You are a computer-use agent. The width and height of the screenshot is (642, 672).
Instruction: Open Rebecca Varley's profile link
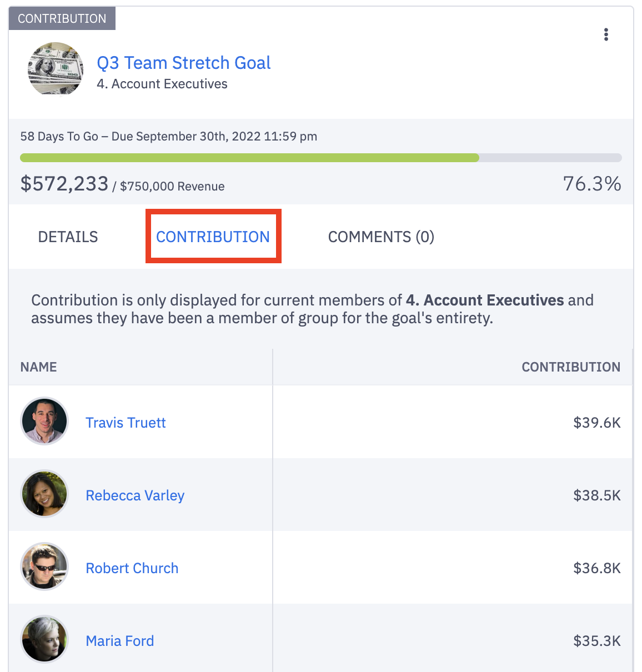[x=135, y=495]
